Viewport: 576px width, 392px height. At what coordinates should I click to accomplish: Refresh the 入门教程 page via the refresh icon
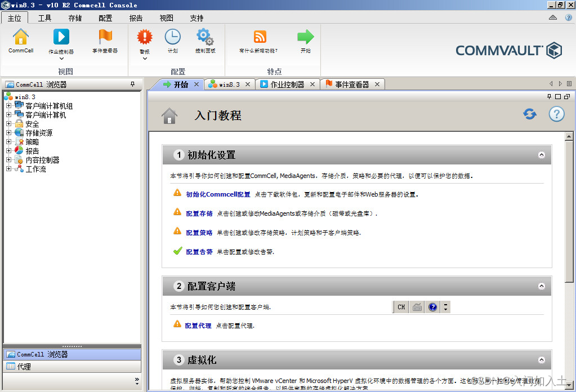[529, 114]
